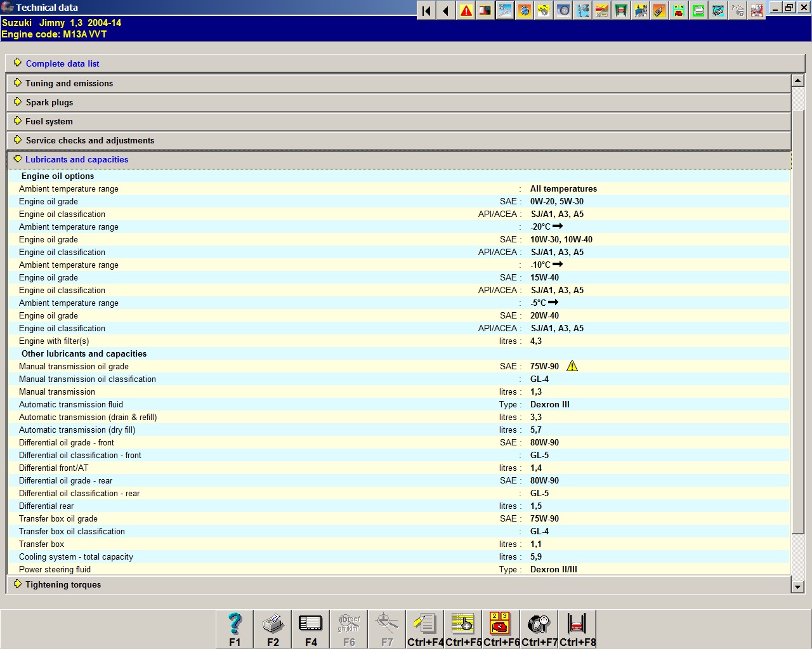Click the Ctrl+F5 yellow table icon
The image size is (812, 651).
pos(463,624)
